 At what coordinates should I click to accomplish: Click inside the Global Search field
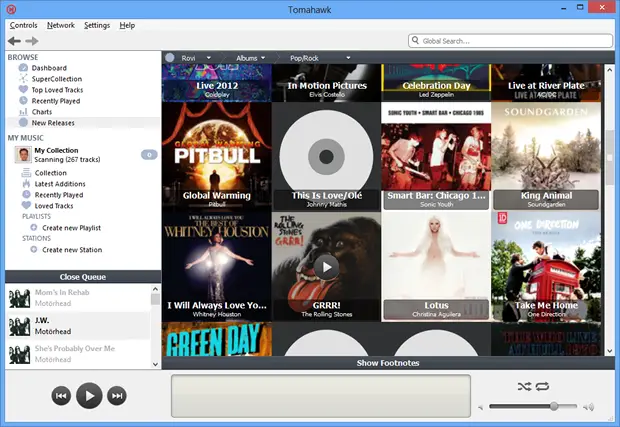(510, 41)
